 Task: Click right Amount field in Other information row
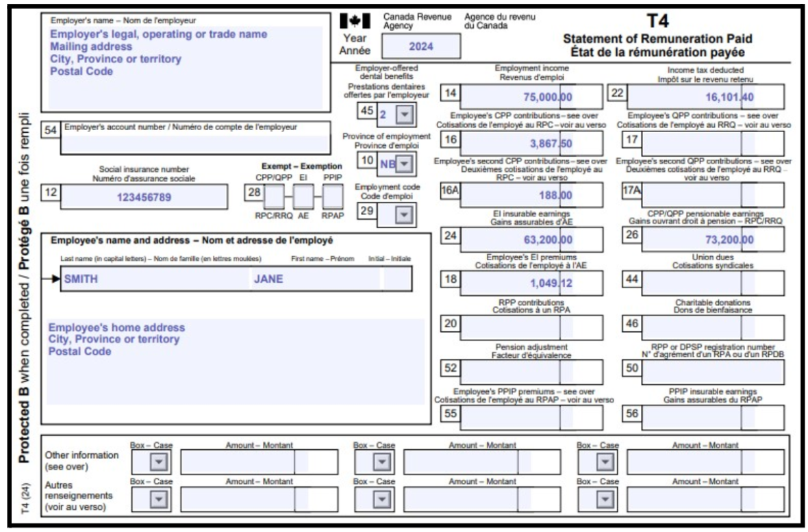(705, 462)
